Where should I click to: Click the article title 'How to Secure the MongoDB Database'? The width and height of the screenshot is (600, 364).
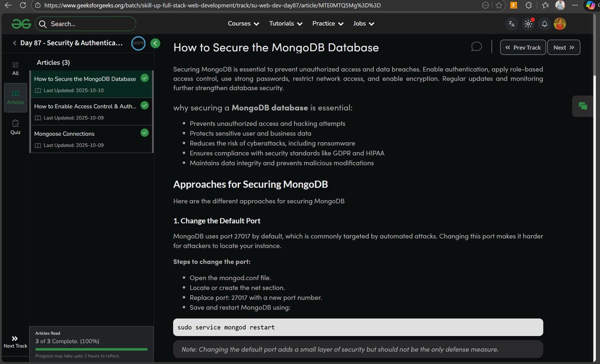(276, 47)
